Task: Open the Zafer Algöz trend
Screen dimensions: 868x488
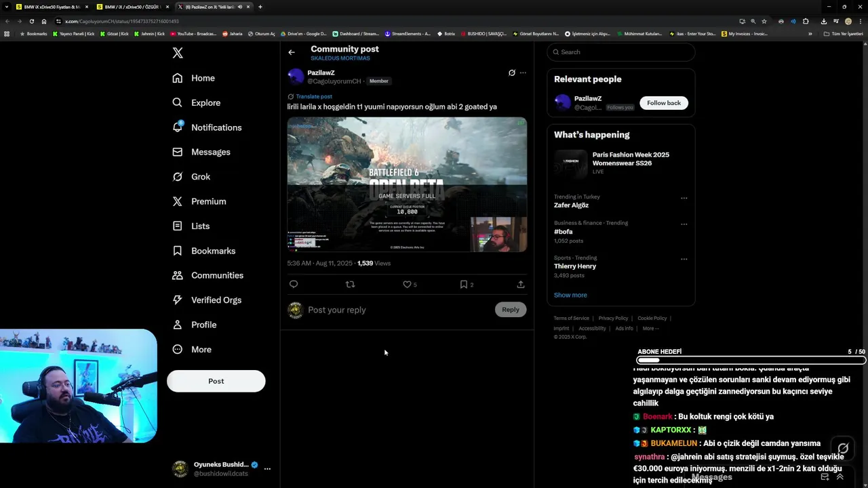Action: point(571,205)
